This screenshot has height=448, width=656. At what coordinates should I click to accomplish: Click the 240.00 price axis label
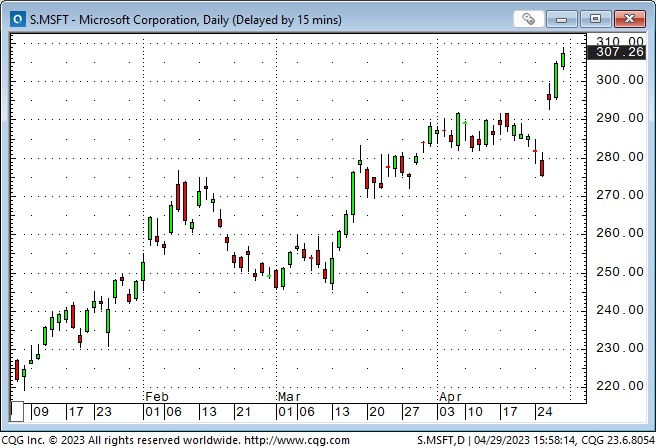(x=620, y=310)
